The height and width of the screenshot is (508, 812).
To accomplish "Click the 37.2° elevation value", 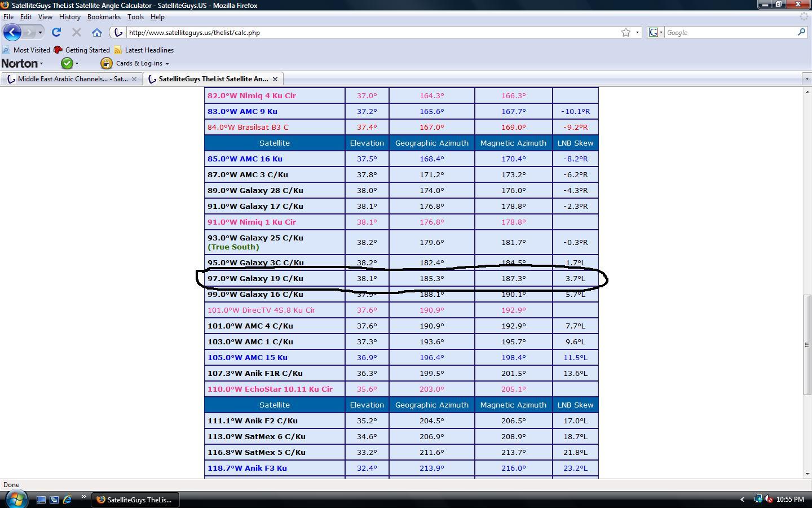I will pyautogui.click(x=367, y=111).
